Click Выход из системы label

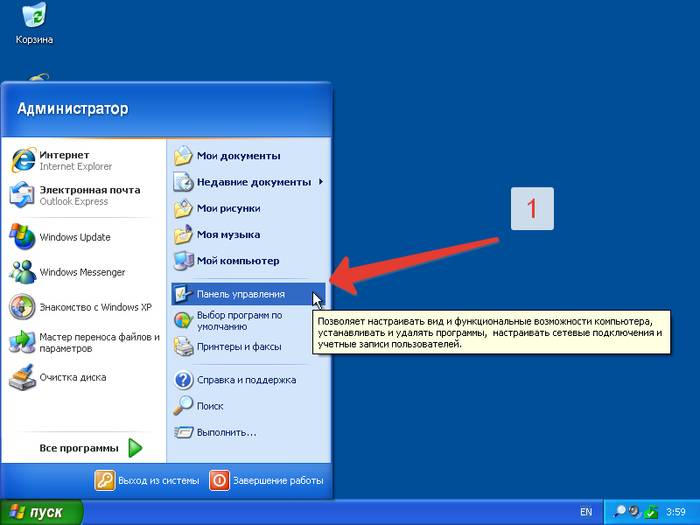point(158,481)
